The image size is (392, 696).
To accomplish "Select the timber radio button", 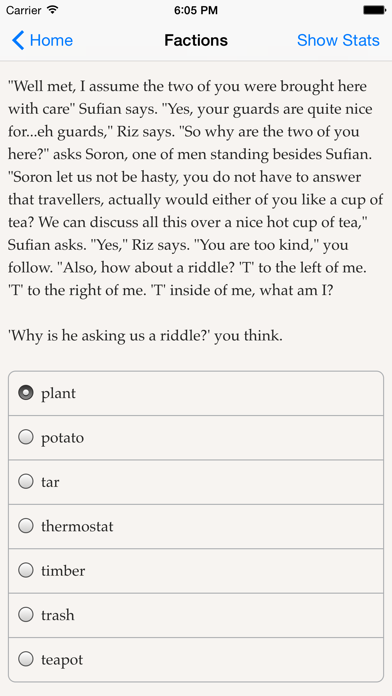I will click(26, 570).
